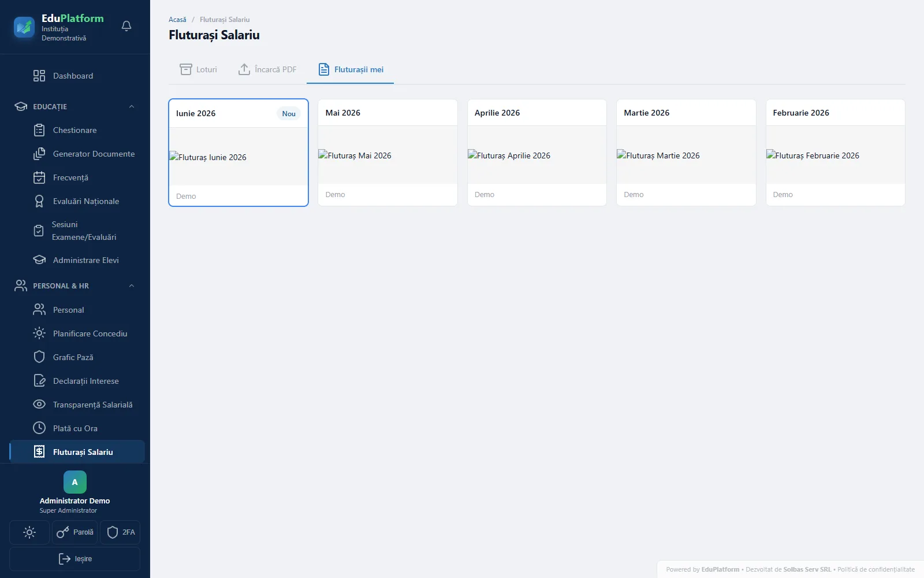
Task: Click the Februarie 2026 card title
Action: click(x=801, y=113)
